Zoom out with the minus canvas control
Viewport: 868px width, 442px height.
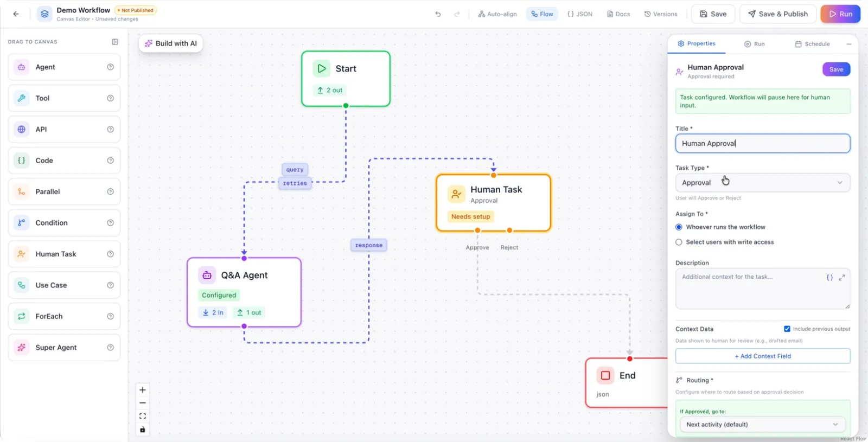point(143,403)
